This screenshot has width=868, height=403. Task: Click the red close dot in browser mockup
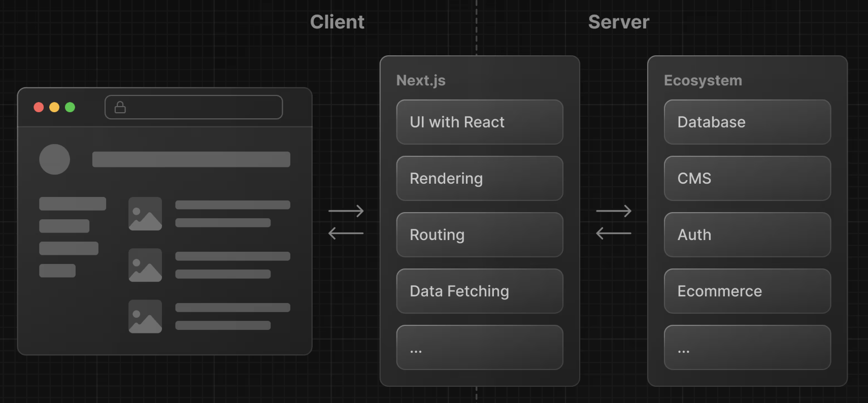pyautogui.click(x=39, y=107)
